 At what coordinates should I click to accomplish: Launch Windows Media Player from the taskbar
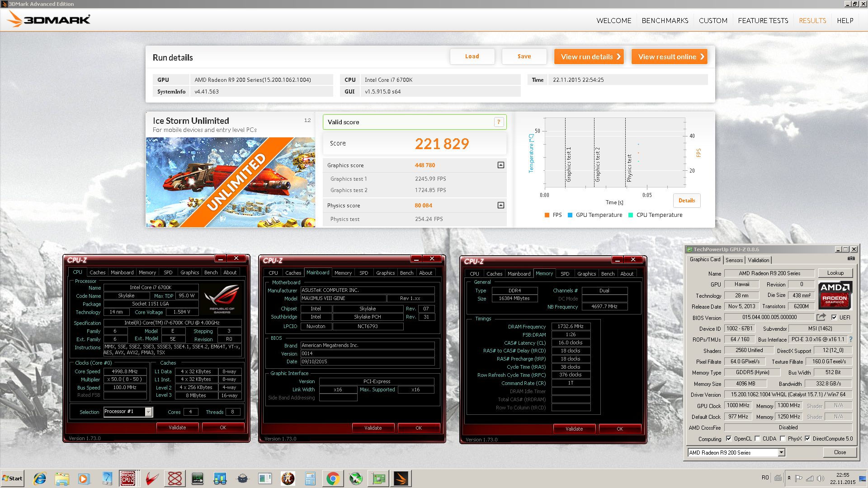point(84,479)
